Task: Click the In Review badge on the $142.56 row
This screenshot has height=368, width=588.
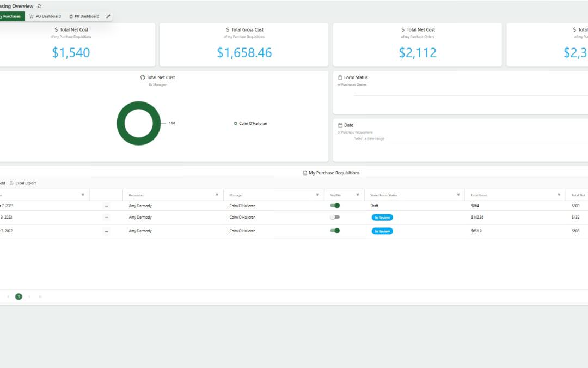Action: click(x=382, y=217)
